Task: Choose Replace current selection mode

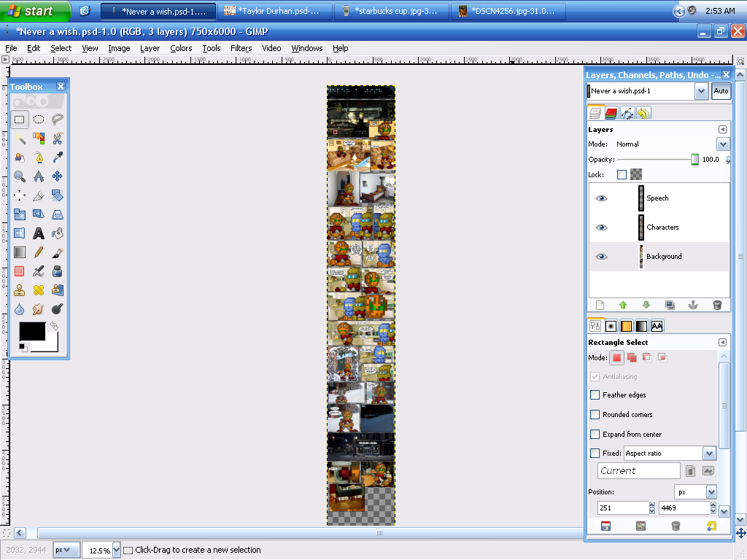Action: (617, 357)
